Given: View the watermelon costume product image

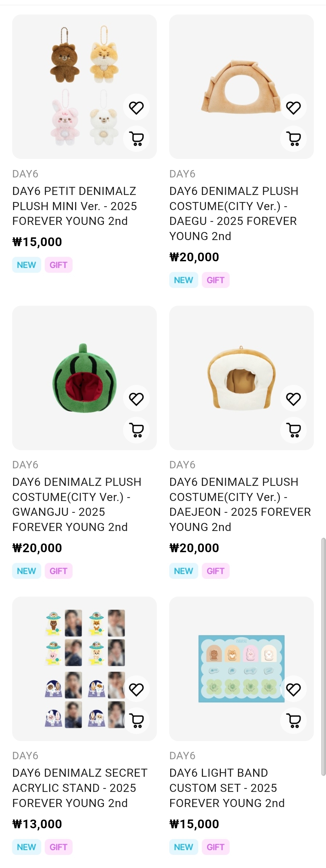Looking at the screenshot, I should pos(84,377).
